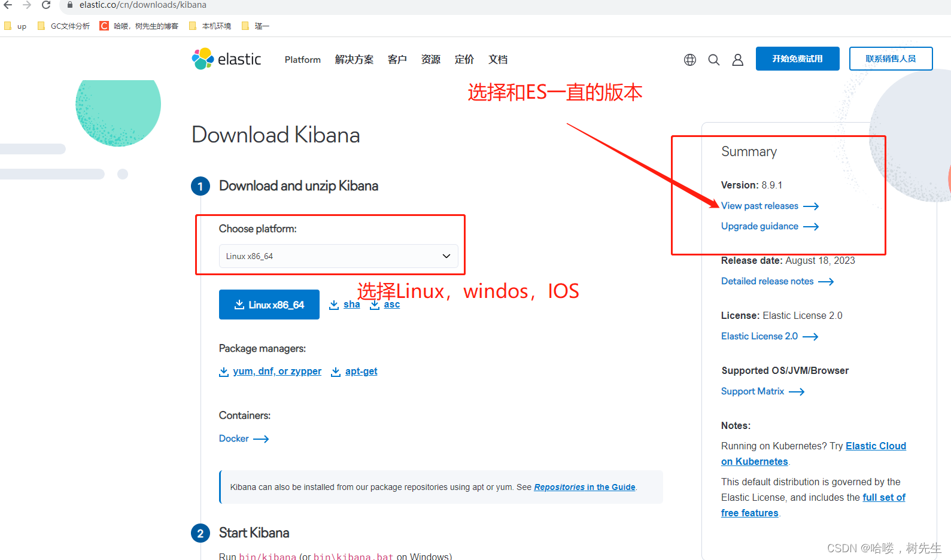The width and height of the screenshot is (951, 560).
Task: Open the 瑾一 bookmark folder
Action: 256,26
